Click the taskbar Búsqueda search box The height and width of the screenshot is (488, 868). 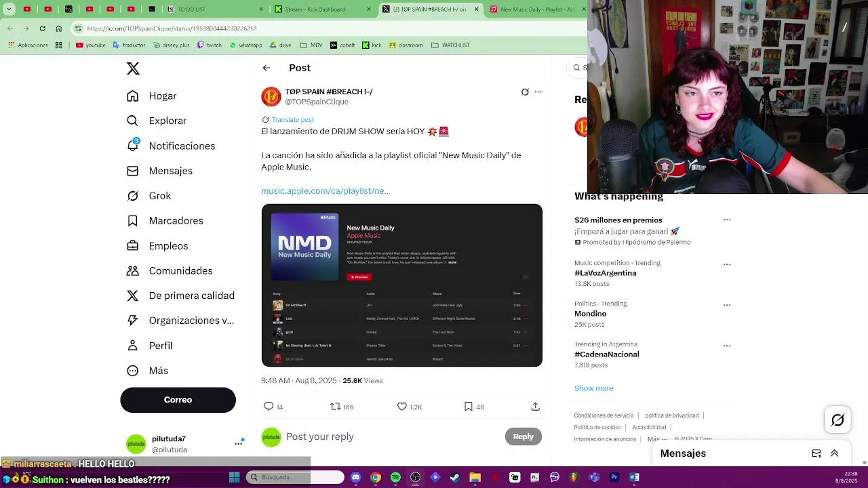click(295, 477)
